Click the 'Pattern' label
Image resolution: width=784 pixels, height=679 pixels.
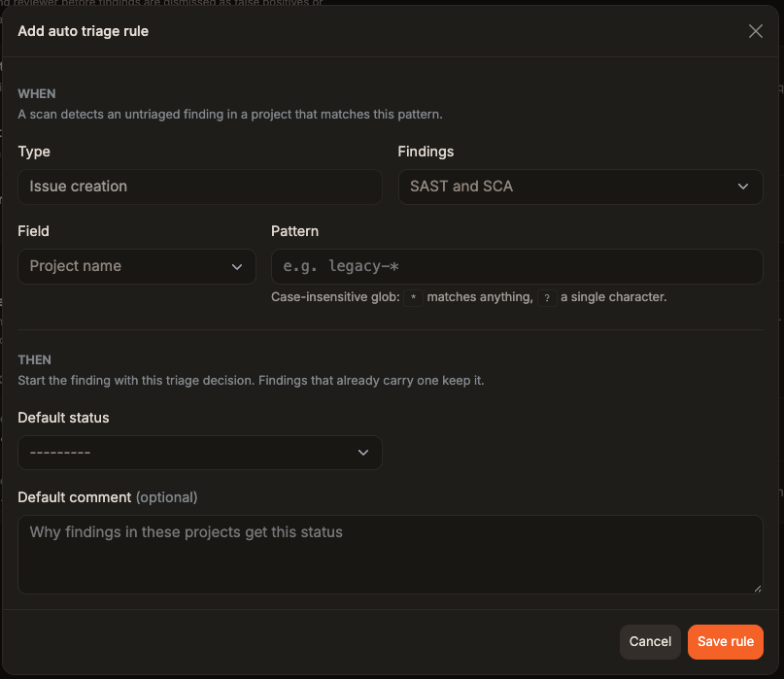pyautogui.click(x=295, y=231)
